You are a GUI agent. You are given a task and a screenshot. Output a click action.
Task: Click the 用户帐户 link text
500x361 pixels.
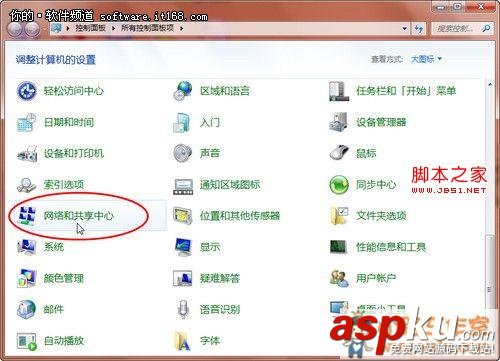coord(376,278)
